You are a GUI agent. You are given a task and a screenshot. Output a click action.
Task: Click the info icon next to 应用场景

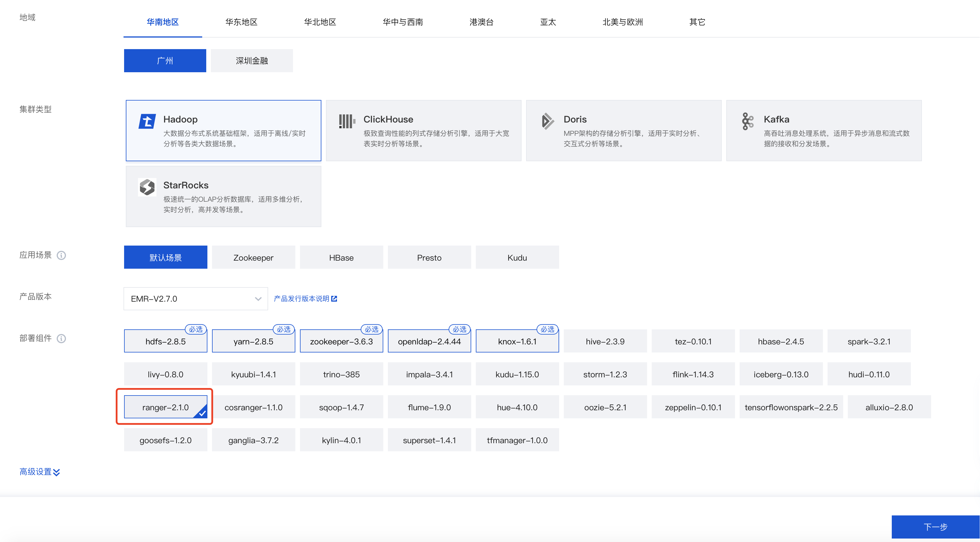(62, 255)
